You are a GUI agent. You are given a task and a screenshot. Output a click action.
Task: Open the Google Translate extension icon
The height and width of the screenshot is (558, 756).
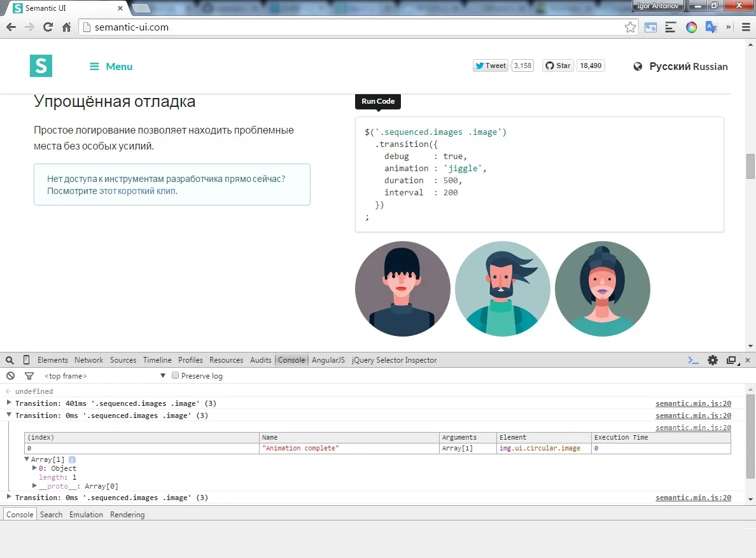[711, 27]
